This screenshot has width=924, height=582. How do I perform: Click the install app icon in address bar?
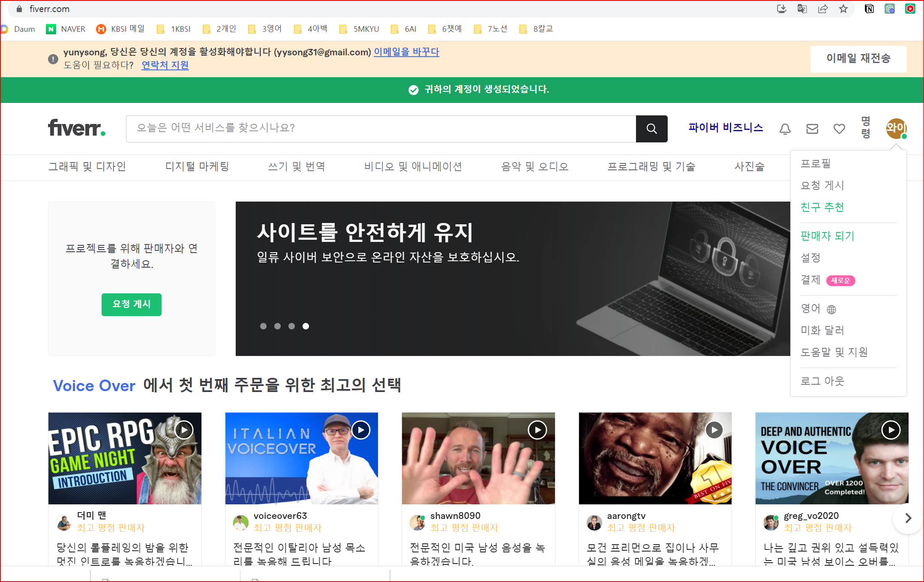pos(781,9)
